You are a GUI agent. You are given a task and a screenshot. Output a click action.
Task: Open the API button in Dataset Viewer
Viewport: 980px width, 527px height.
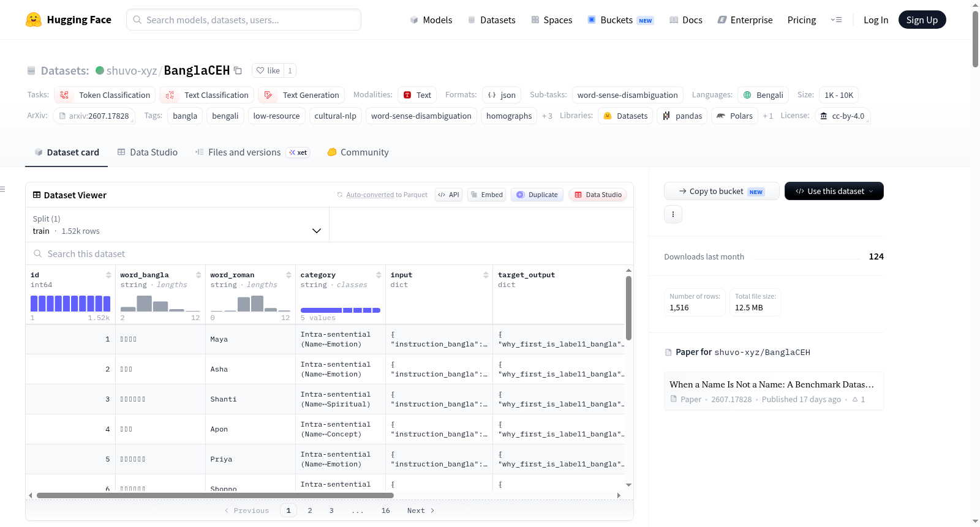(448, 195)
